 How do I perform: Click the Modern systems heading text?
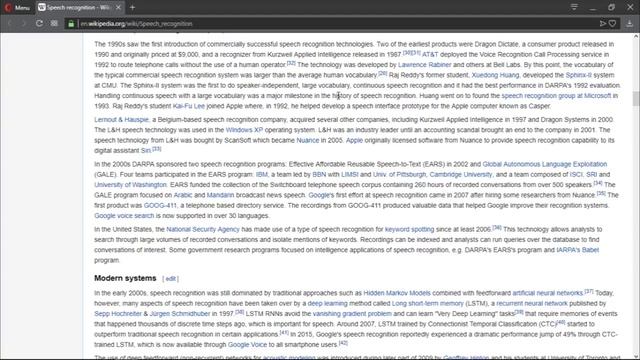[x=125, y=278]
